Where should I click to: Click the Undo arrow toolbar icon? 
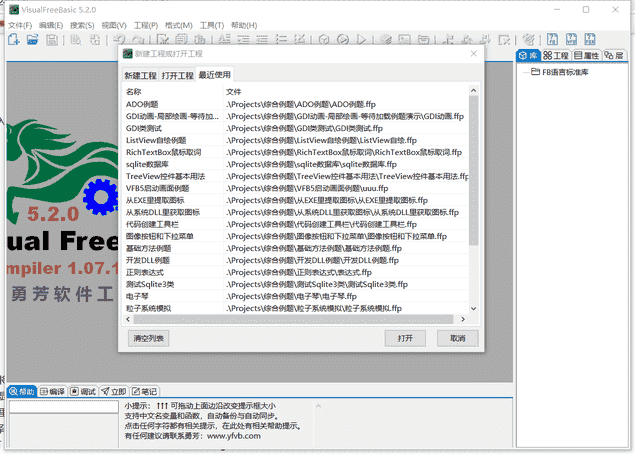119,39
